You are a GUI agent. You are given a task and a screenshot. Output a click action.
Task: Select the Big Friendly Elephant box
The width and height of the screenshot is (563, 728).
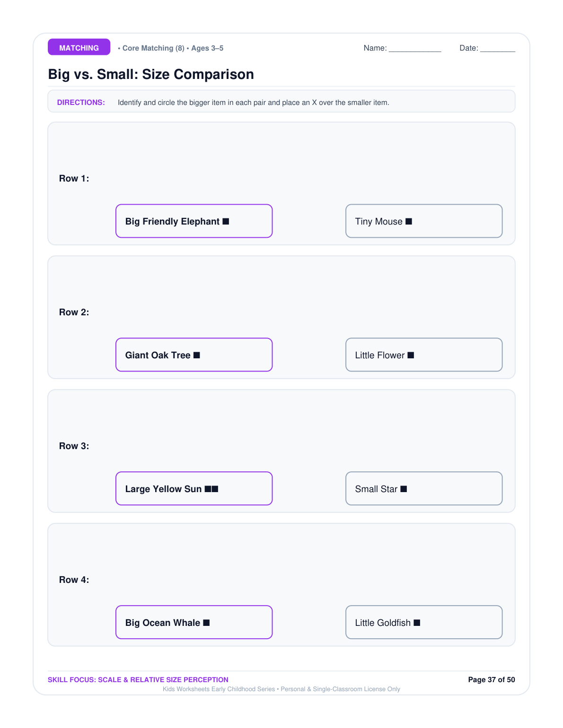[x=194, y=221]
